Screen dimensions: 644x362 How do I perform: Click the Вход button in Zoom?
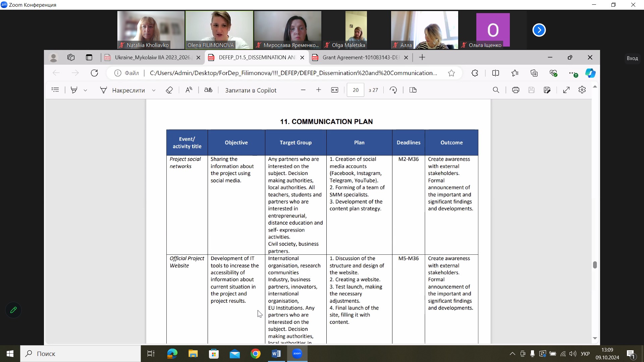pos(632,58)
